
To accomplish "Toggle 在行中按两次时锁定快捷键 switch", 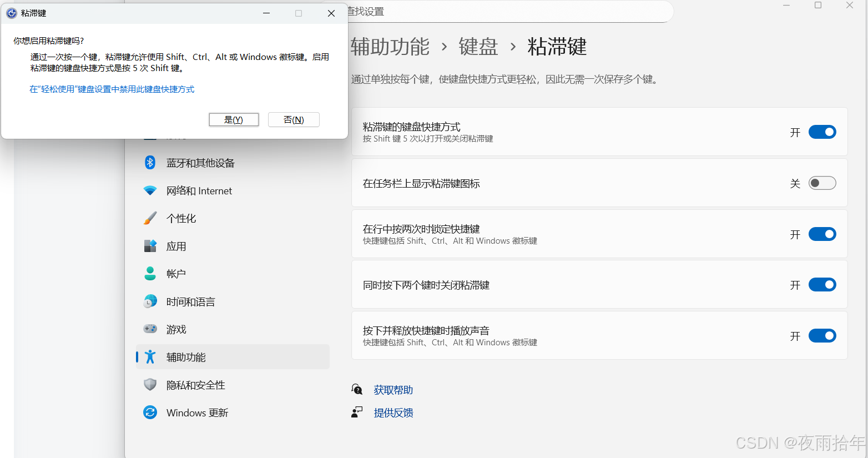I will click(822, 234).
